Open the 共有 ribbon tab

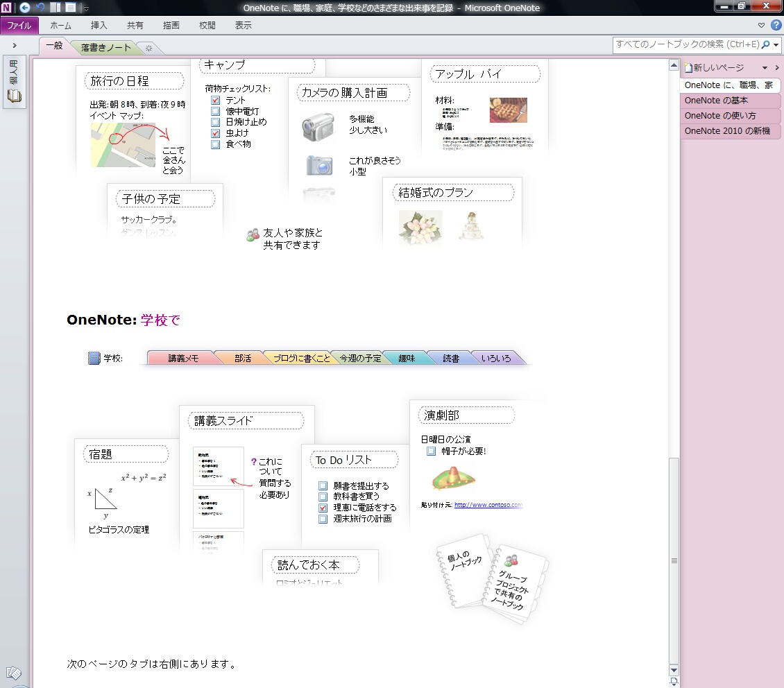click(x=135, y=26)
